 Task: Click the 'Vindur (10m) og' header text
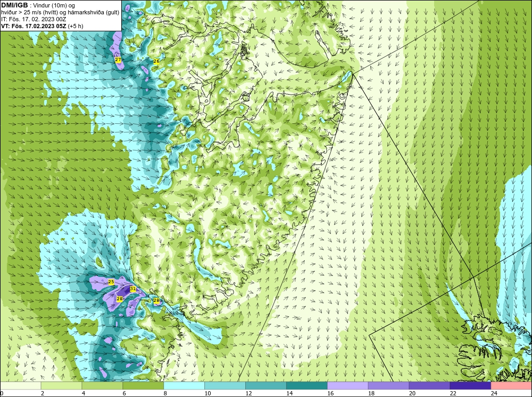pyautogui.click(x=54, y=5)
